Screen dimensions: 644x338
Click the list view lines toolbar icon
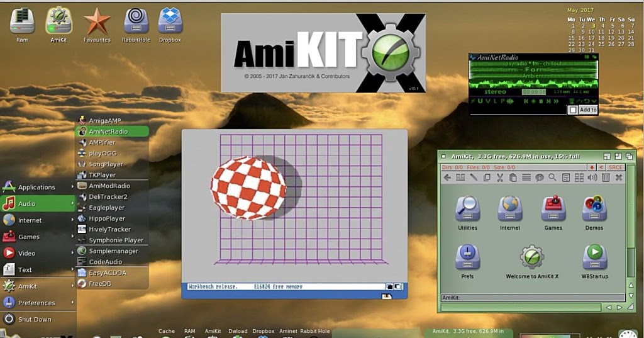pos(526,177)
